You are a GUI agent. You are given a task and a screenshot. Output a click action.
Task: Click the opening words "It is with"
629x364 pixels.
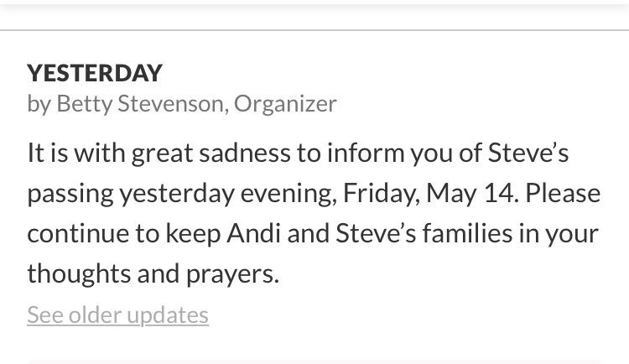(x=64, y=153)
